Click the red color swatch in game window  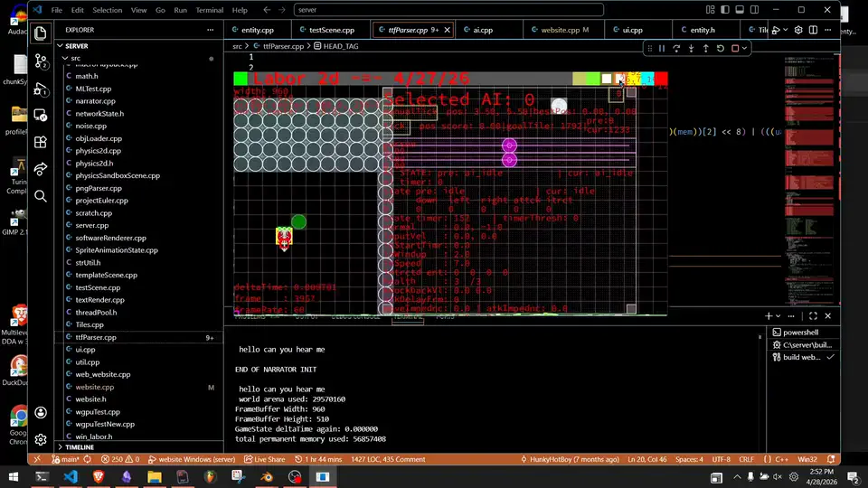point(660,79)
